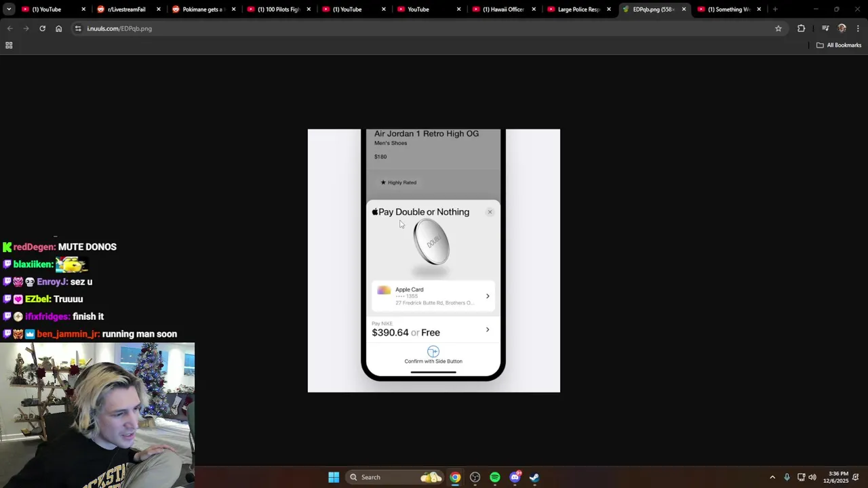This screenshot has width=868, height=488.
Task: Expand the Apple Card row chevron
Action: tap(488, 296)
